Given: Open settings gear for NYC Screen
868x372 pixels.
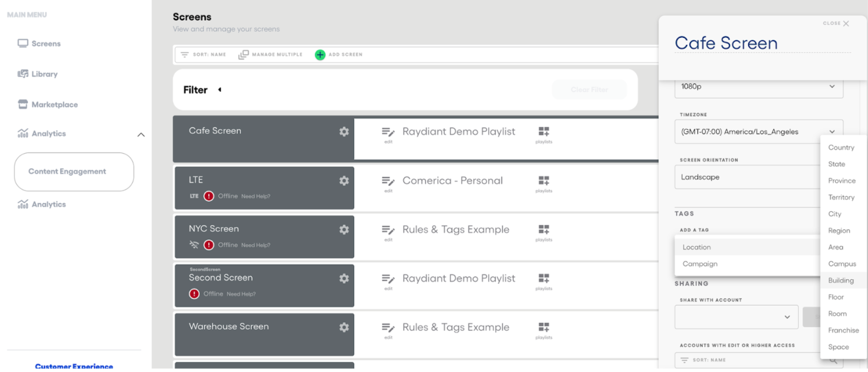Looking at the screenshot, I should 344,229.
